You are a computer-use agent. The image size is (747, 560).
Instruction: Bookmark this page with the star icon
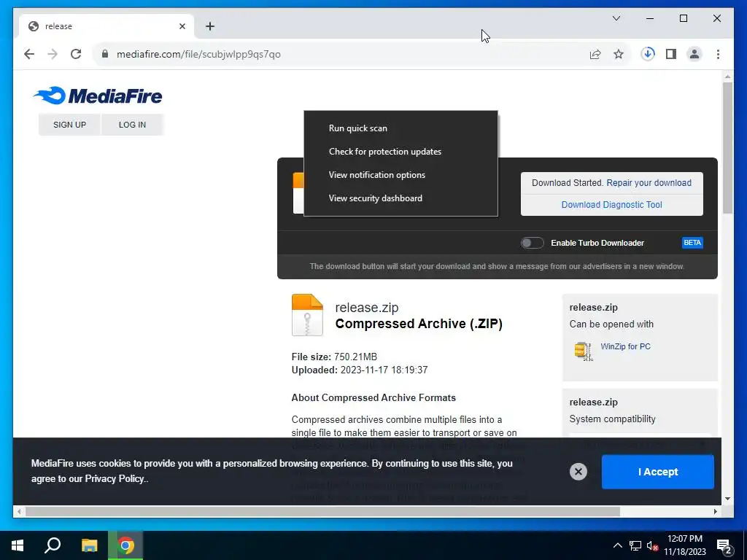[619, 54]
